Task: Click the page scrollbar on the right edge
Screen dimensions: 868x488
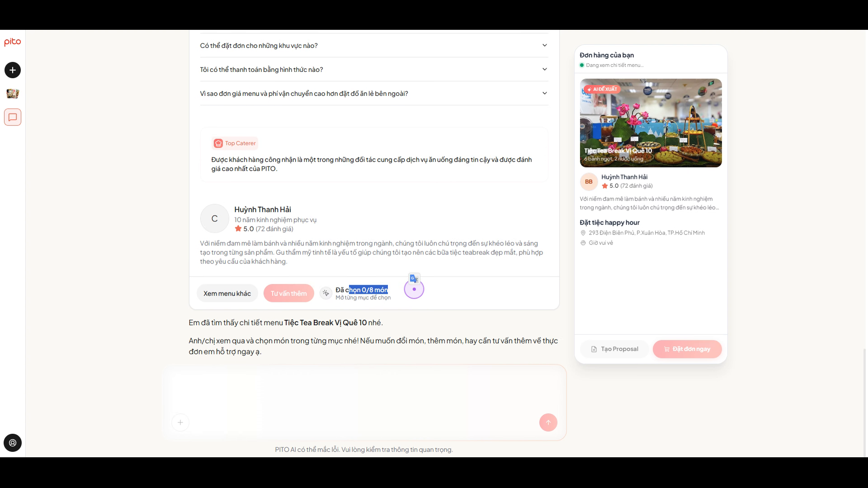Action: [x=865, y=402]
